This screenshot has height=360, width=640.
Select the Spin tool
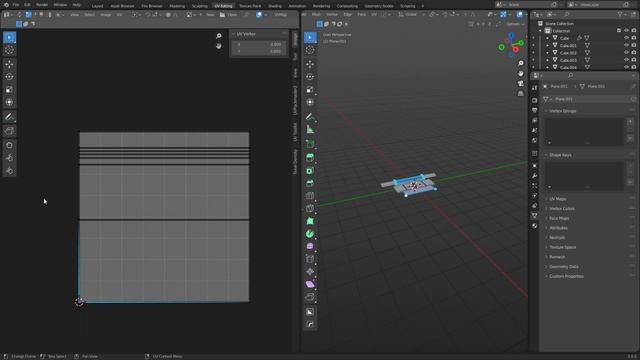pos(310,233)
